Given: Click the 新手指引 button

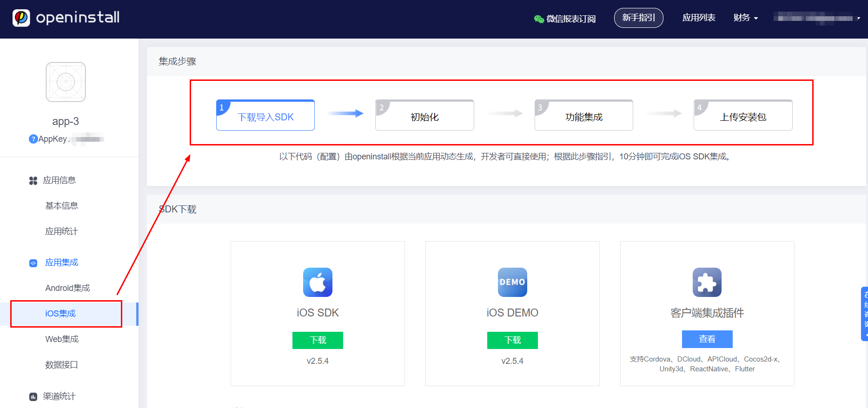Looking at the screenshot, I should coord(638,18).
